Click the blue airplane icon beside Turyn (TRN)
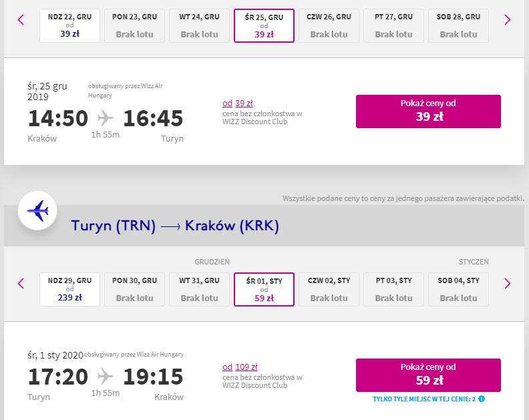 [x=37, y=211]
